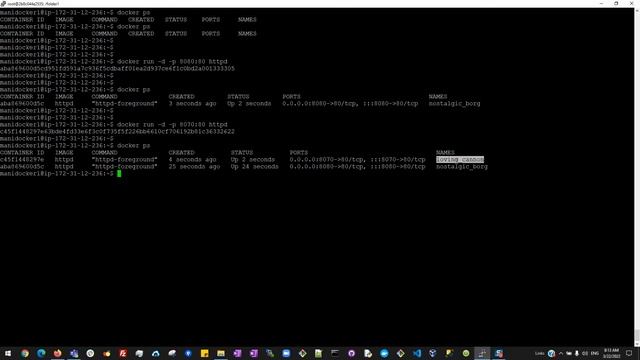Click the green terminal cursor

[x=119, y=173]
